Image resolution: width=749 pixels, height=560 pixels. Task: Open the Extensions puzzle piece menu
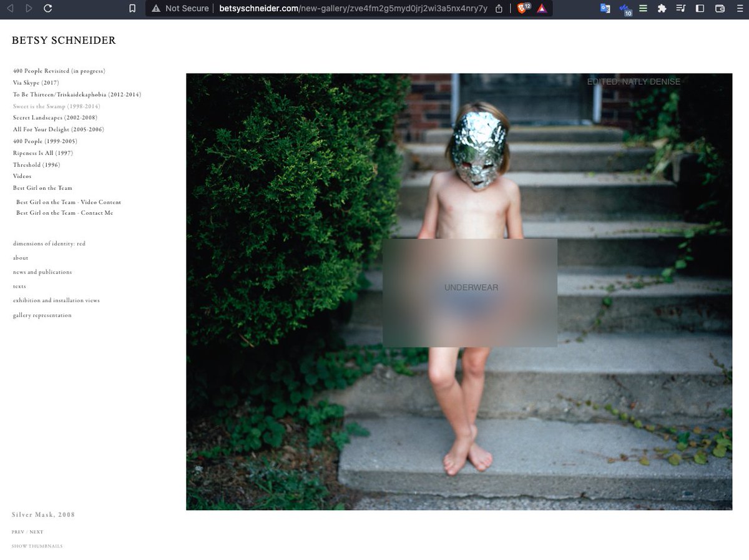tap(662, 9)
